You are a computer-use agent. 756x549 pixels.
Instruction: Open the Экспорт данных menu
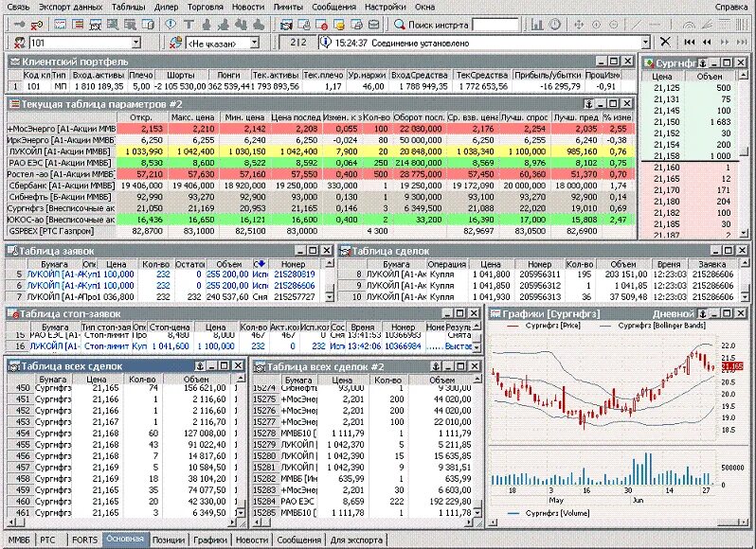70,7
